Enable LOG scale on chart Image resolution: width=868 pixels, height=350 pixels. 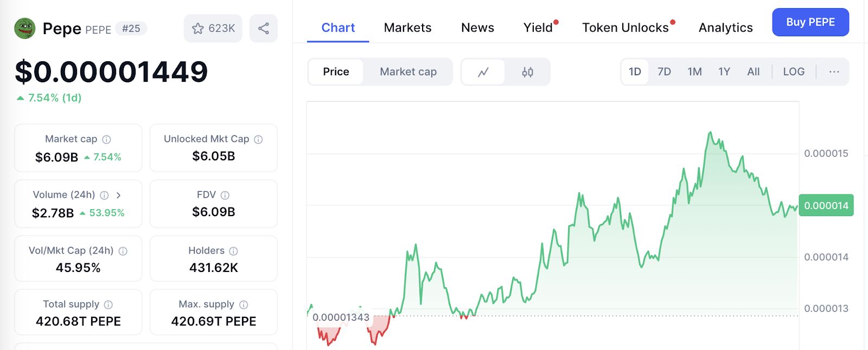point(794,72)
